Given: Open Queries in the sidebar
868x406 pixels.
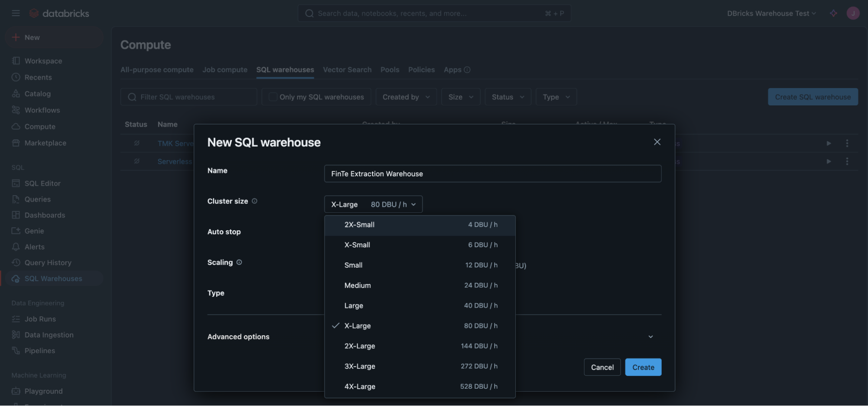Looking at the screenshot, I should click(x=54, y=200).
